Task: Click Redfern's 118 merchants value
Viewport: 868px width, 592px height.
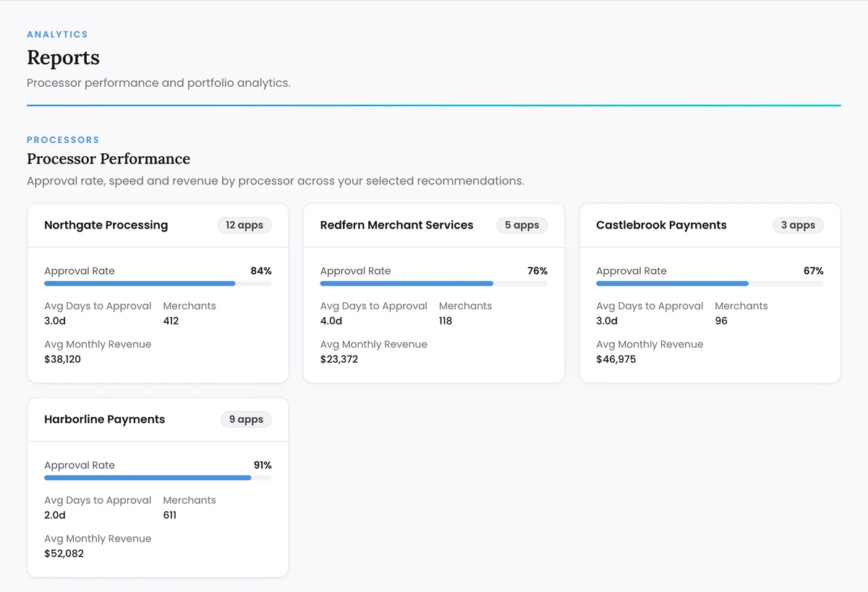Action: coord(446,321)
